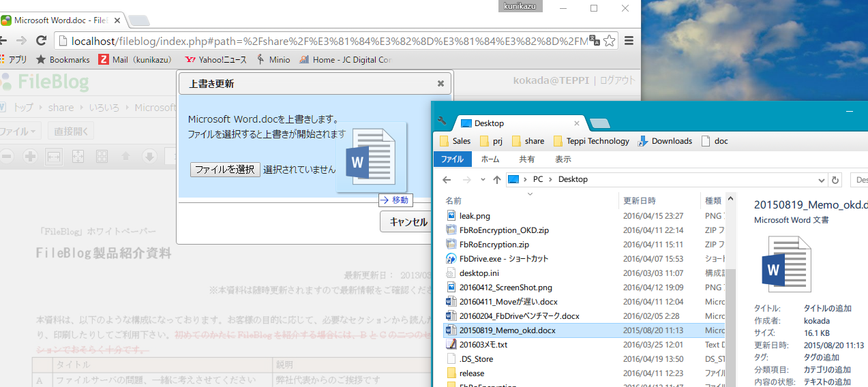Image resolution: width=868 pixels, height=387 pixels.
Task: Open the ホーム ribbon tab
Action: coord(490,159)
